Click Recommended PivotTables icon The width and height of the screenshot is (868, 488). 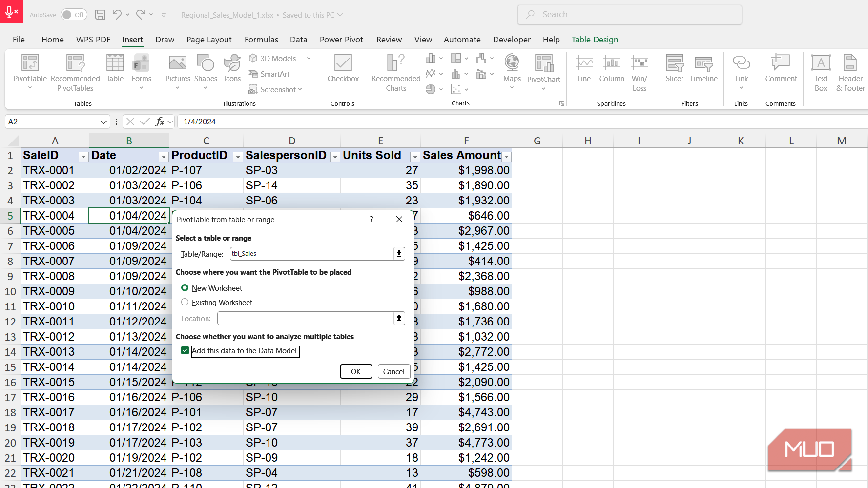pos(75,72)
